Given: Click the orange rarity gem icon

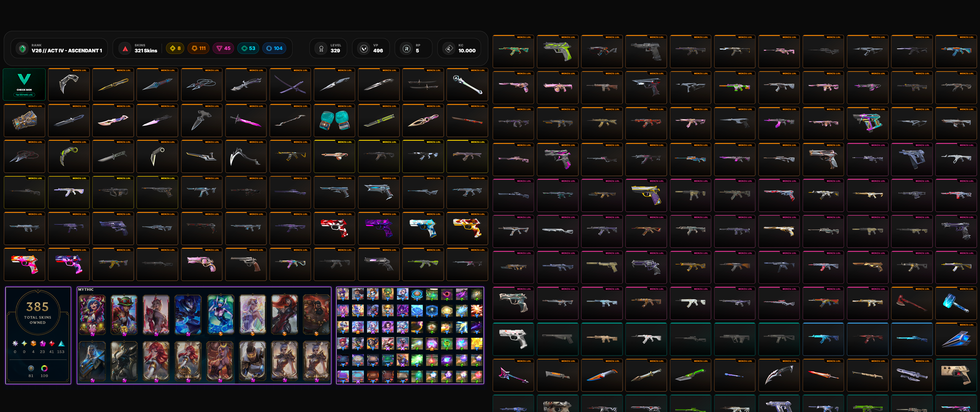Looking at the screenshot, I should [34, 344].
